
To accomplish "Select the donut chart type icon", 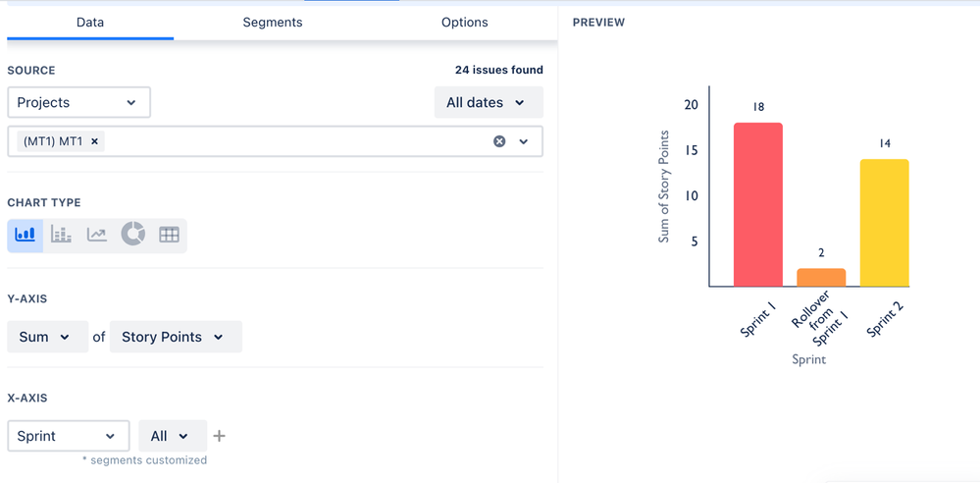I will [133, 234].
